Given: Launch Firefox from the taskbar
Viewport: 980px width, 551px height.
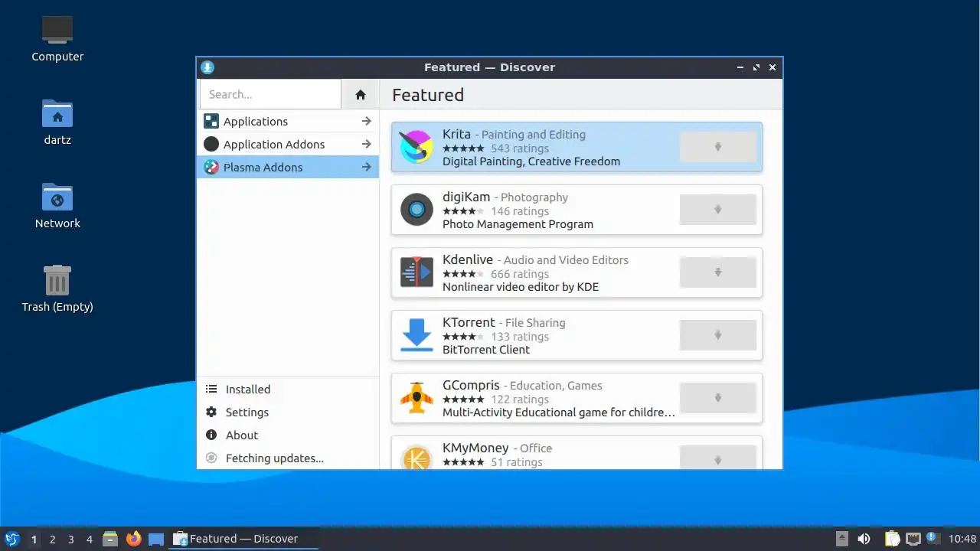Looking at the screenshot, I should 134,539.
